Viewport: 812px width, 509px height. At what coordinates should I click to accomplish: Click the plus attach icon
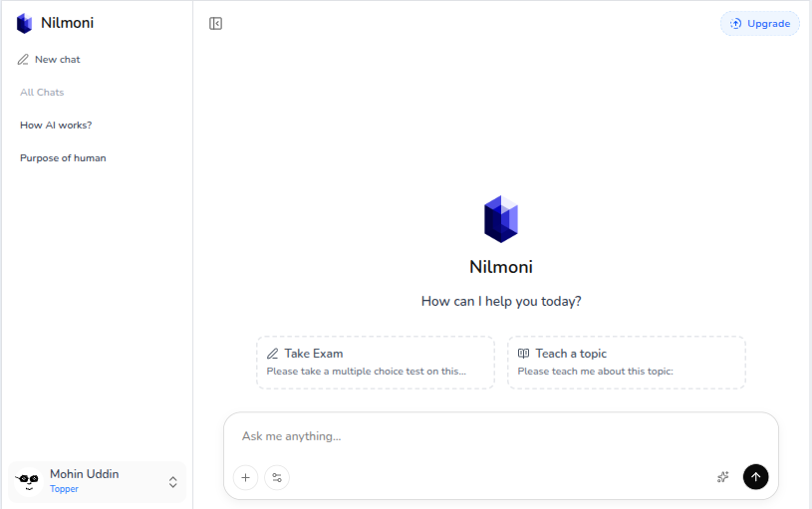(245, 477)
